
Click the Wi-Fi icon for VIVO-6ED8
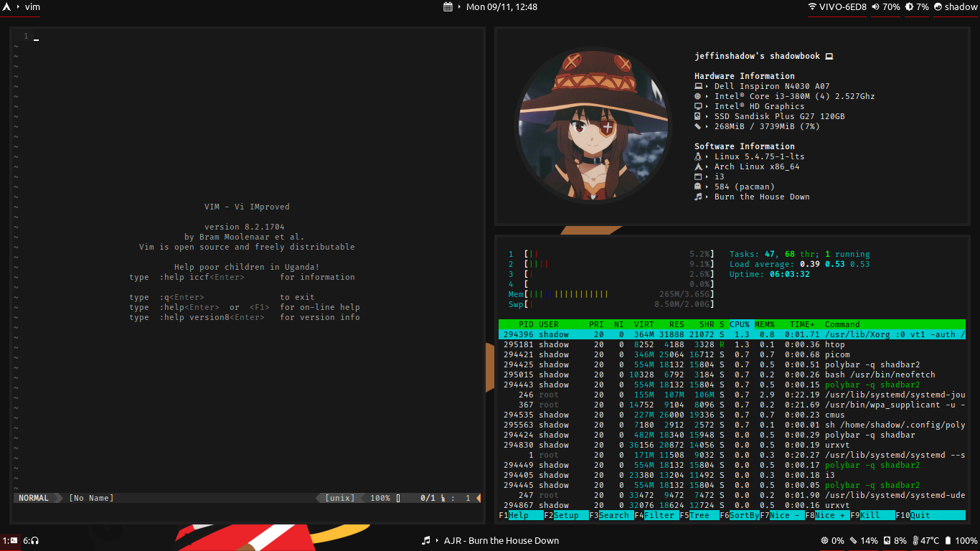(812, 7)
